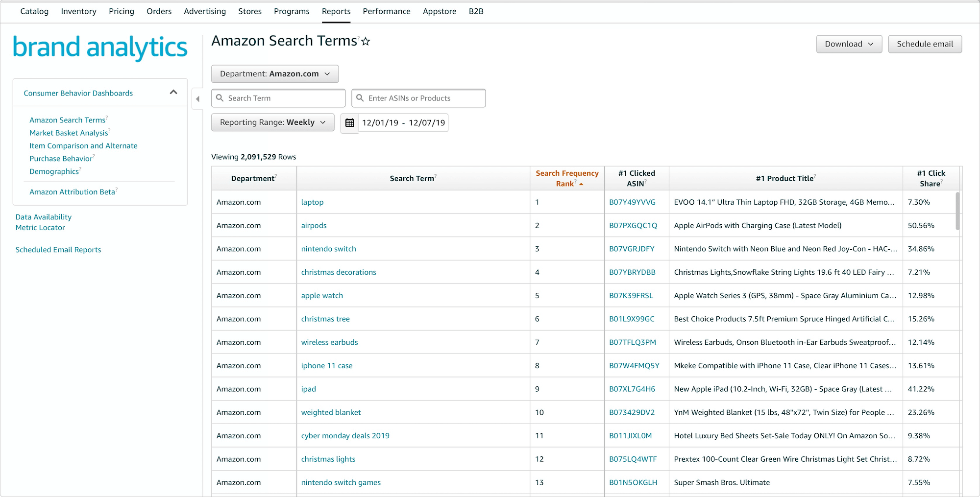Open the weighted blanket search term
The width and height of the screenshot is (980, 497).
click(x=331, y=412)
